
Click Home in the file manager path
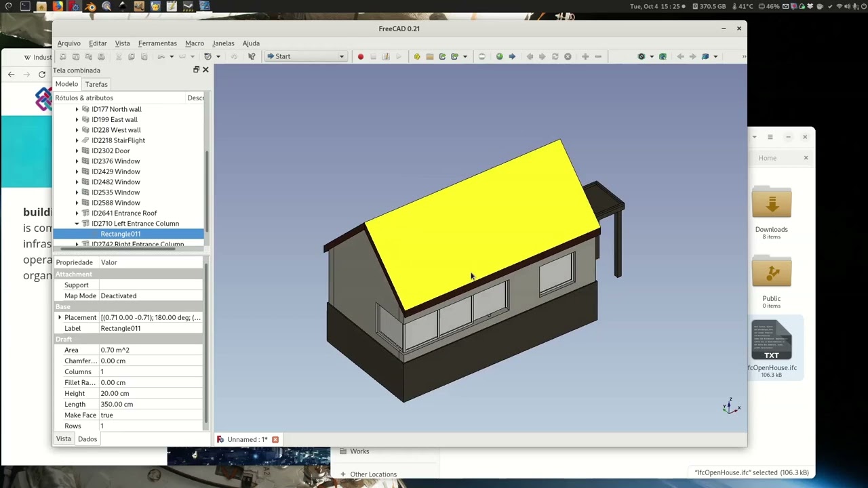[x=767, y=158]
